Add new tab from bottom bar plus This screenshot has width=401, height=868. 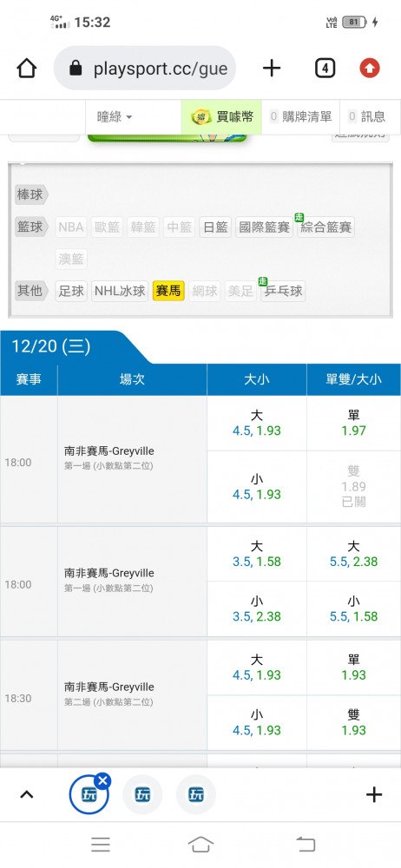(374, 795)
